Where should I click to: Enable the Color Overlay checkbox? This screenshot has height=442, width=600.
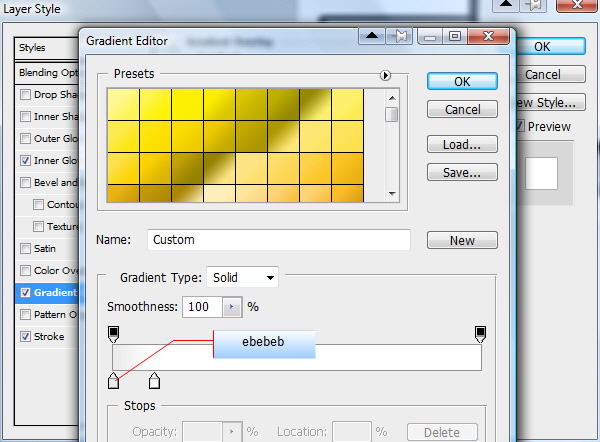[25, 271]
